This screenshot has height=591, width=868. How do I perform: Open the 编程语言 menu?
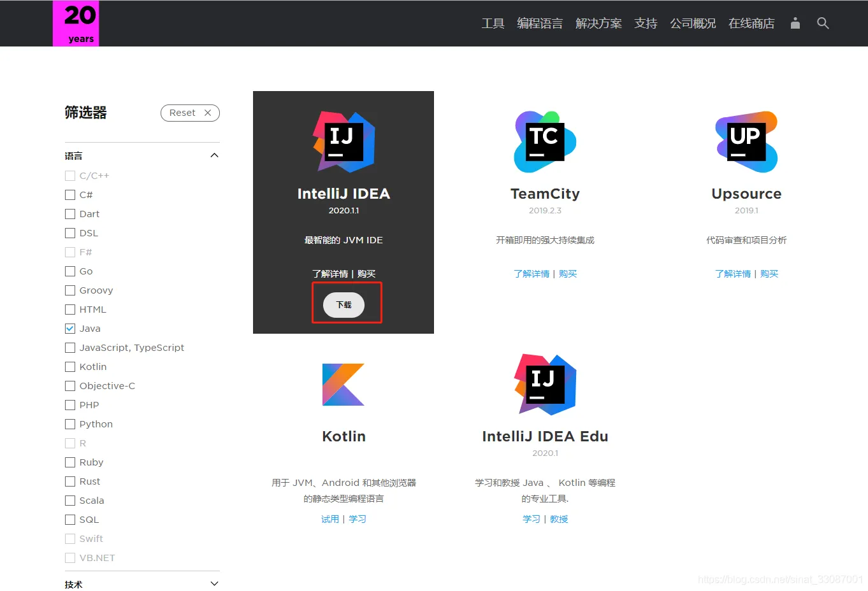pos(540,24)
